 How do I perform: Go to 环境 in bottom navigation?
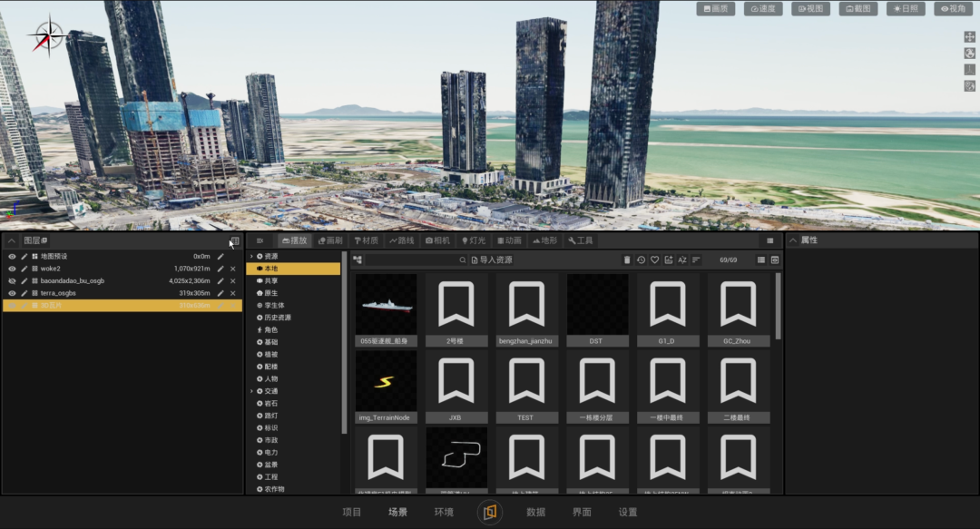444,512
